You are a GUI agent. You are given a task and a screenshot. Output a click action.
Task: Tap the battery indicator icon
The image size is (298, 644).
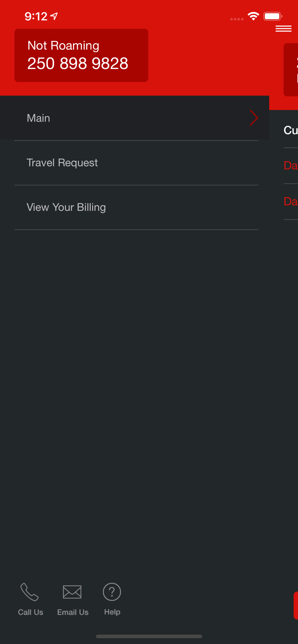pos(273,16)
